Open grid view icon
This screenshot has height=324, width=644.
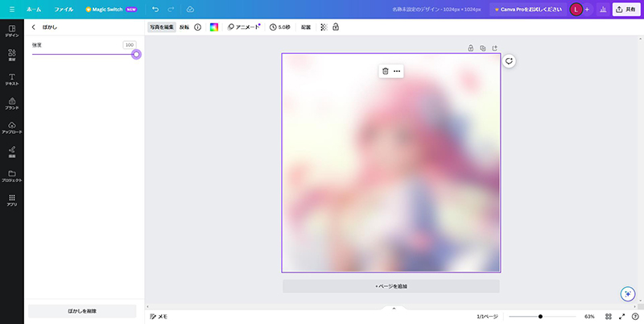pos(609,317)
